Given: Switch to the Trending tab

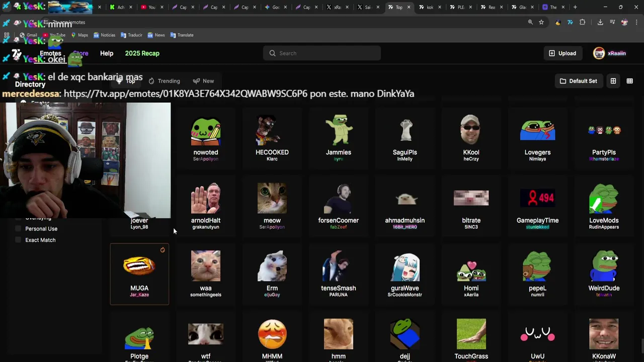Looking at the screenshot, I should [x=164, y=81].
